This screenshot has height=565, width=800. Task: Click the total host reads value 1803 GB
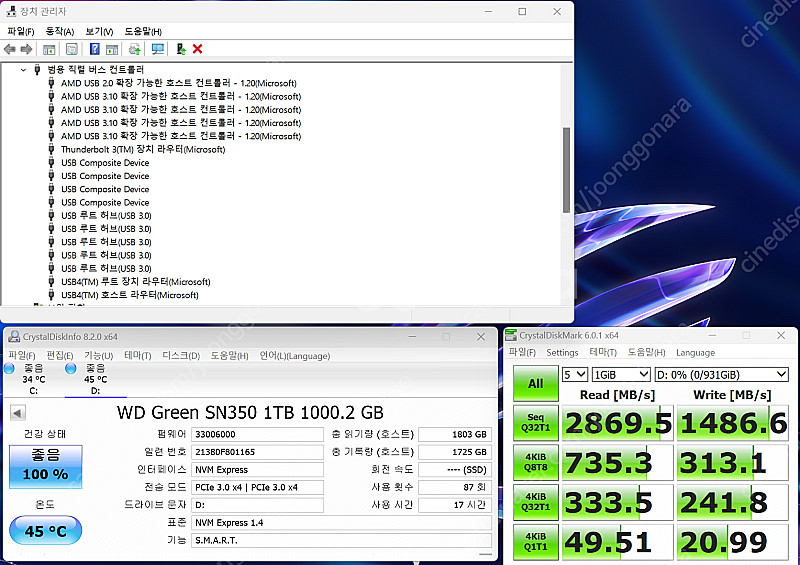tap(455, 434)
